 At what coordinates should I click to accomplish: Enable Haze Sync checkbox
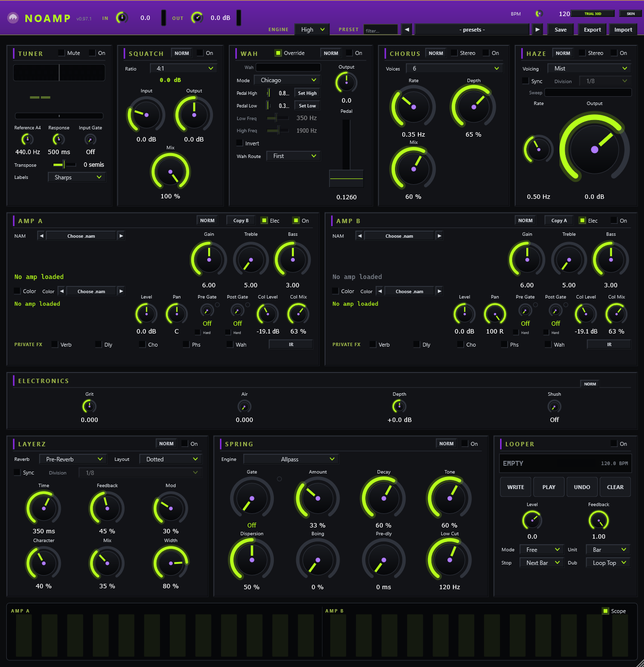[525, 81]
